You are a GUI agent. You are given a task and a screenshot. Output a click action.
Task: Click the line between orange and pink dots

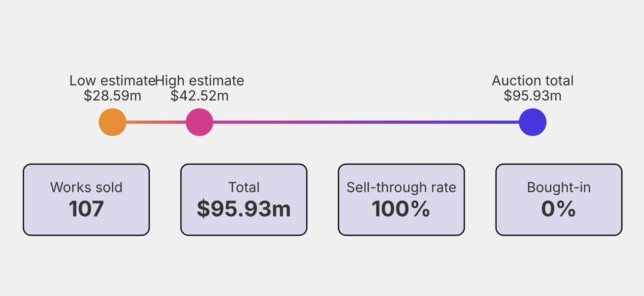point(156,122)
